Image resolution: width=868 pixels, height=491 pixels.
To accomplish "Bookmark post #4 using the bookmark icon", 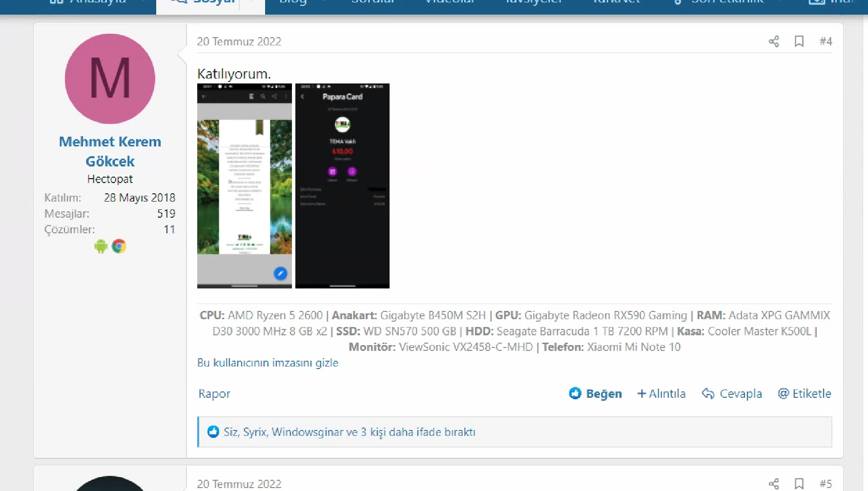I will (x=799, y=41).
